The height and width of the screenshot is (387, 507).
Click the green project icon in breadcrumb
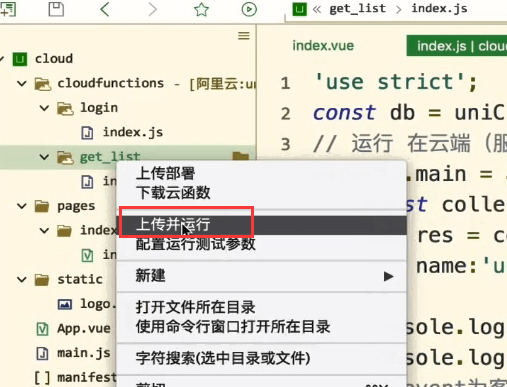(x=299, y=9)
